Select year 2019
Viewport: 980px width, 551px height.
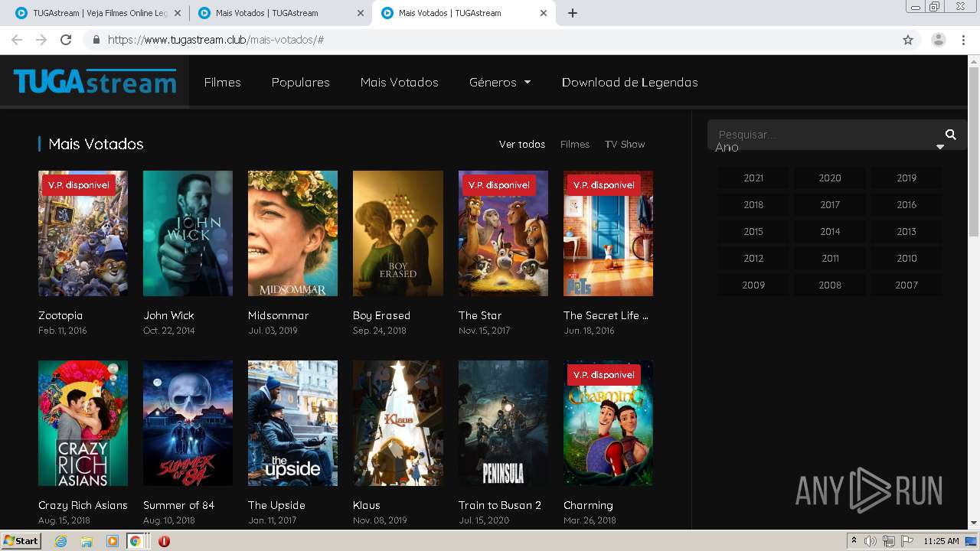[906, 178]
